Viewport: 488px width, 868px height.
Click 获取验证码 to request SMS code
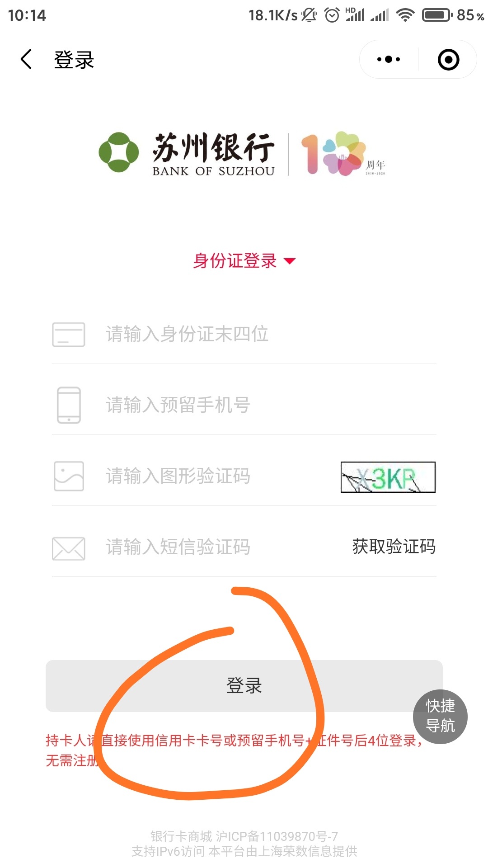(x=394, y=547)
